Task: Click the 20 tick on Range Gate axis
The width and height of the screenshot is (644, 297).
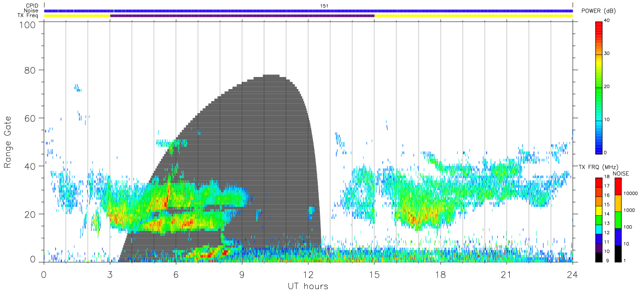Action: coord(30,215)
